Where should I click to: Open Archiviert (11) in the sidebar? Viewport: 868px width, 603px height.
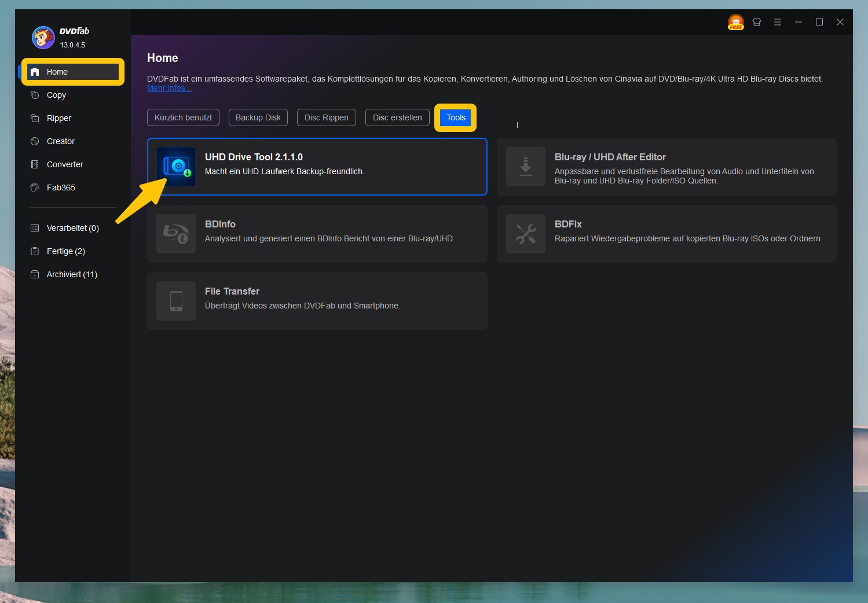point(72,274)
